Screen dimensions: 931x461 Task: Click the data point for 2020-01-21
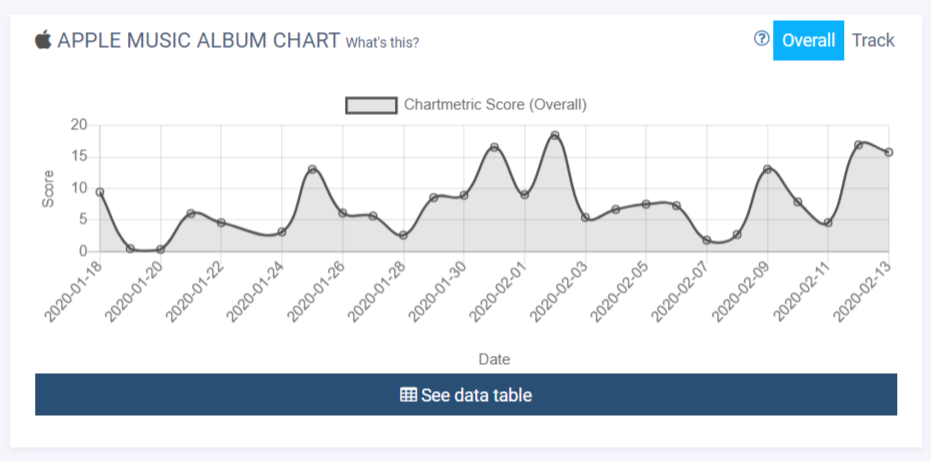coord(191,213)
